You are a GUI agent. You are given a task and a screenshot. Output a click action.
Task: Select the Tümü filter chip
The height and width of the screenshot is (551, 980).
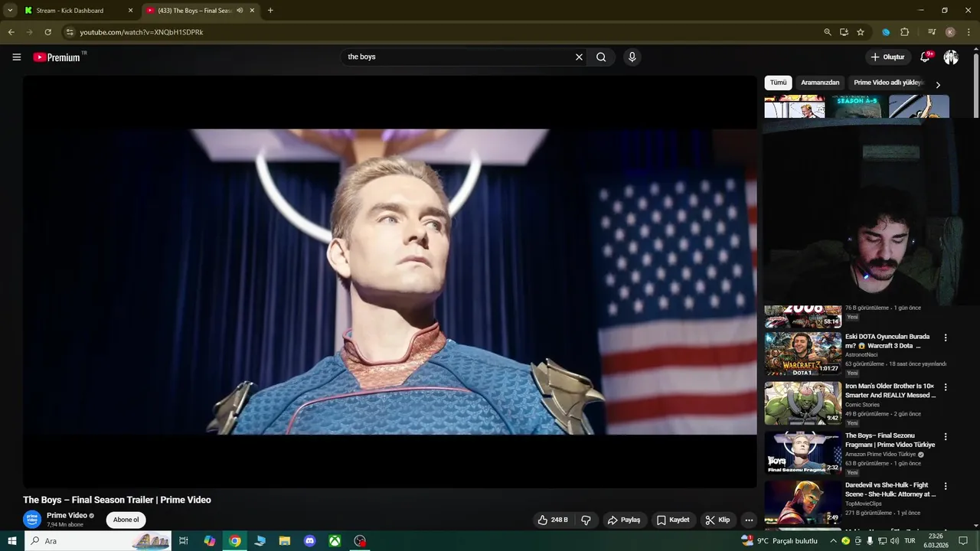(778, 83)
